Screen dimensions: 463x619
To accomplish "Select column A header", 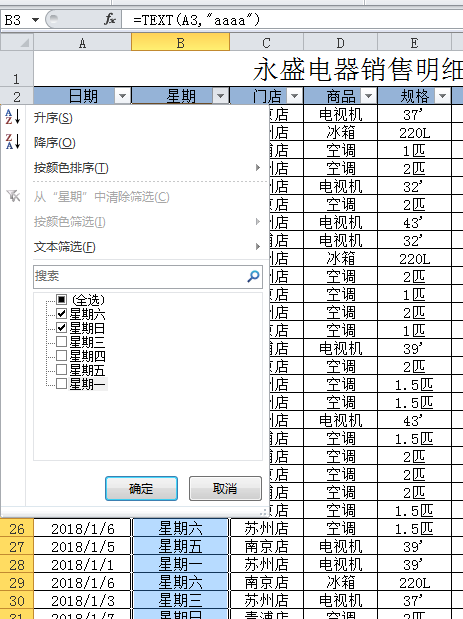I will (x=82, y=42).
